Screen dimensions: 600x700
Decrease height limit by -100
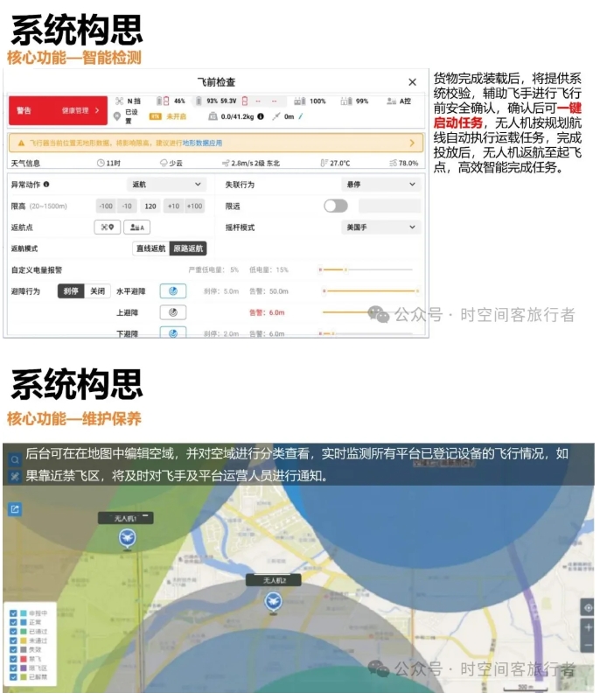pos(106,206)
